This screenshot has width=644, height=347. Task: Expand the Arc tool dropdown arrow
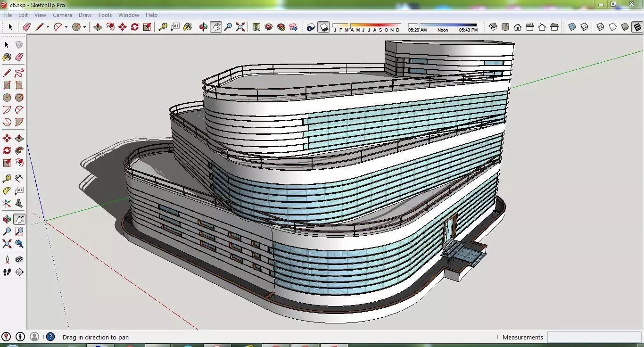click(66, 27)
